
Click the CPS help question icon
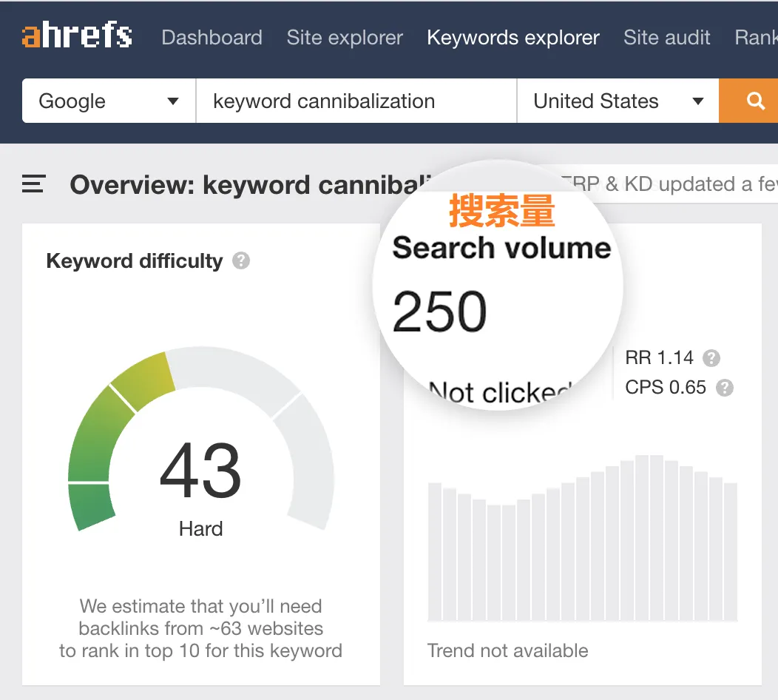[725, 388]
